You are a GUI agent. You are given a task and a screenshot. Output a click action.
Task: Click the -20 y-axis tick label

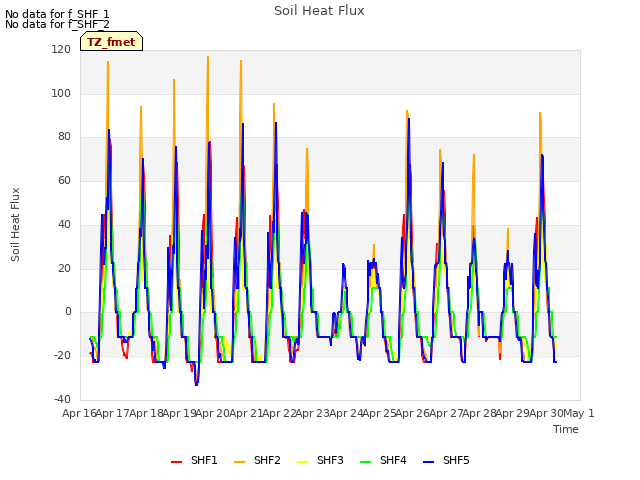62,356
